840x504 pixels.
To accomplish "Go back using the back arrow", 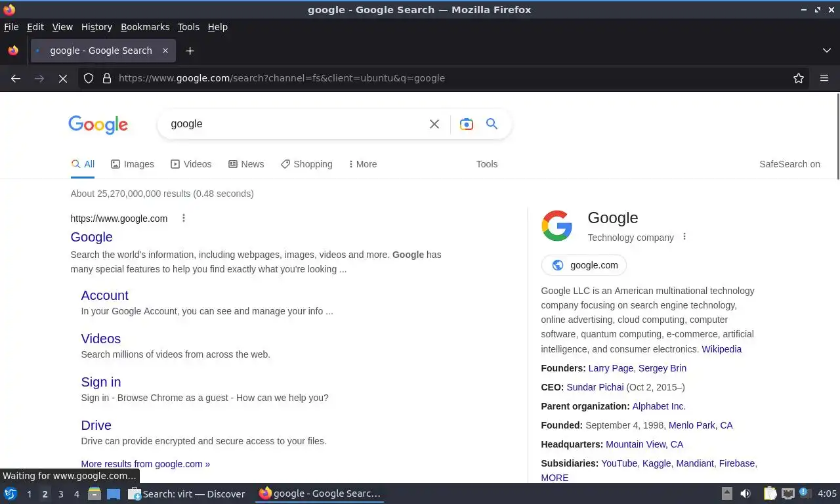I will 16,78.
